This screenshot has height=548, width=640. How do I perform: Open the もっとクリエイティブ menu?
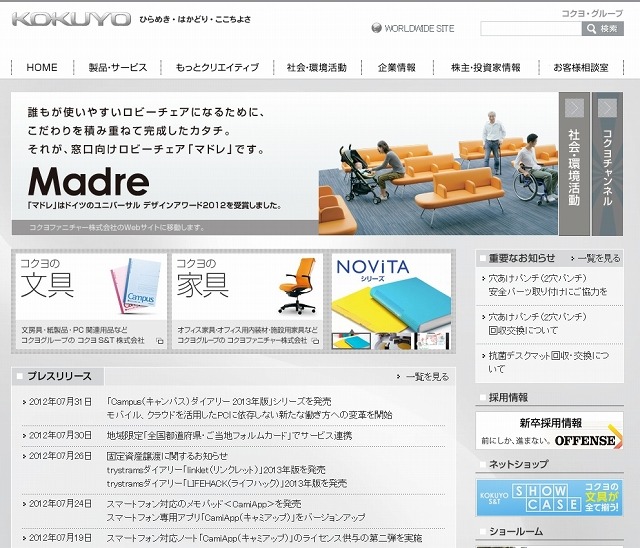click(x=217, y=67)
